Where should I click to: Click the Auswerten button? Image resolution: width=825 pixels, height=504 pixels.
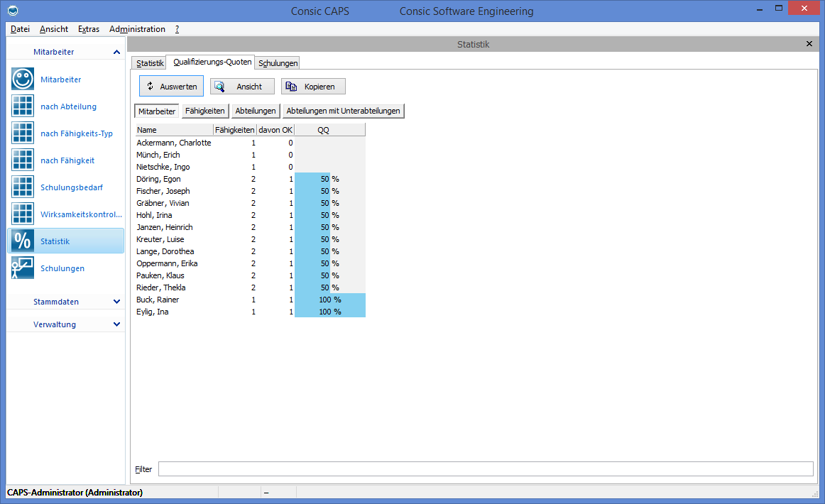(x=171, y=87)
